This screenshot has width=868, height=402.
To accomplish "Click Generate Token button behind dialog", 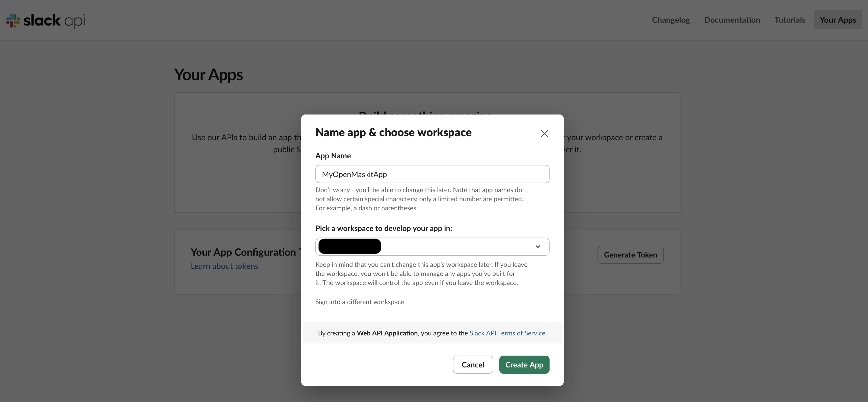I will pos(631,255).
